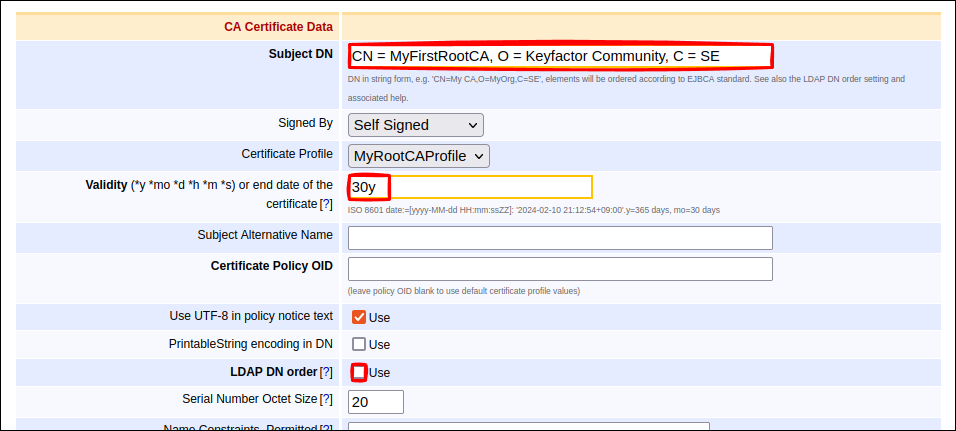Click the Serial Number Octet Size field
This screenshot has width=956, height=431.
click(375, 401)
